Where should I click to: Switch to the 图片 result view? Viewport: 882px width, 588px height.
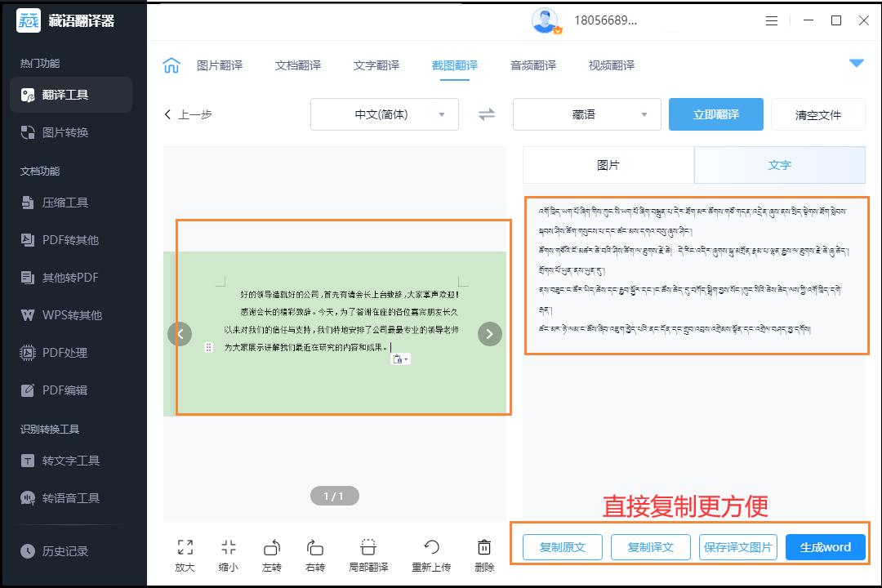pyautogui.click(x=608, y=165)
